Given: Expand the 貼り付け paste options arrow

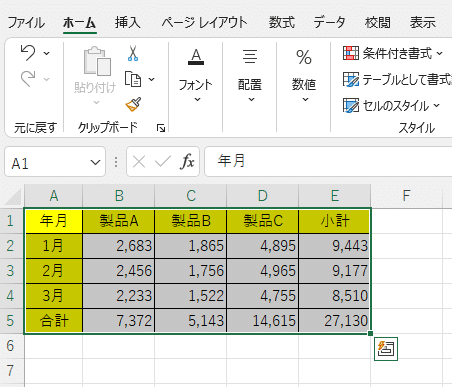Looking at the screenshot, I should pyautogui.click(x=96, y=102).
